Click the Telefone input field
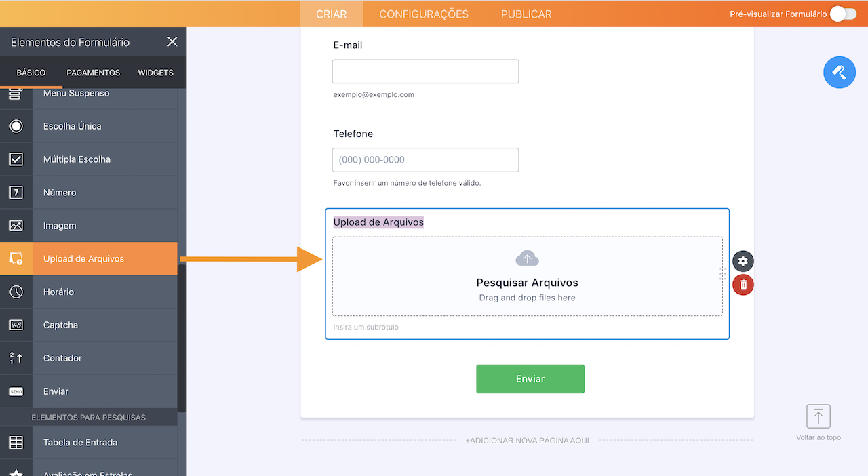The width and height of the screenshot is (868, 476). pyautogui.click(x=425, y=160)
